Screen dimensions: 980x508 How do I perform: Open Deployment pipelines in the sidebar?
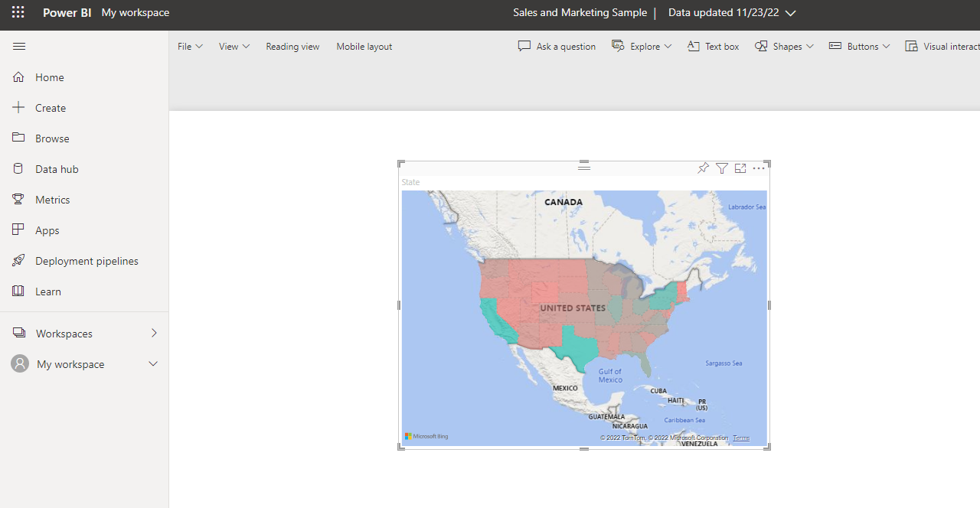(84, 261)
